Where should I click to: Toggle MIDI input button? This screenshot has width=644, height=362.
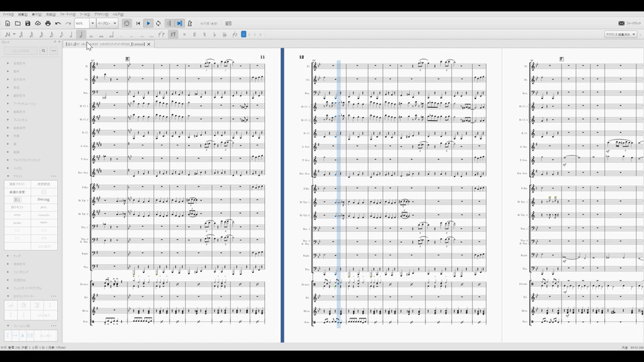(x=127, y=23)
